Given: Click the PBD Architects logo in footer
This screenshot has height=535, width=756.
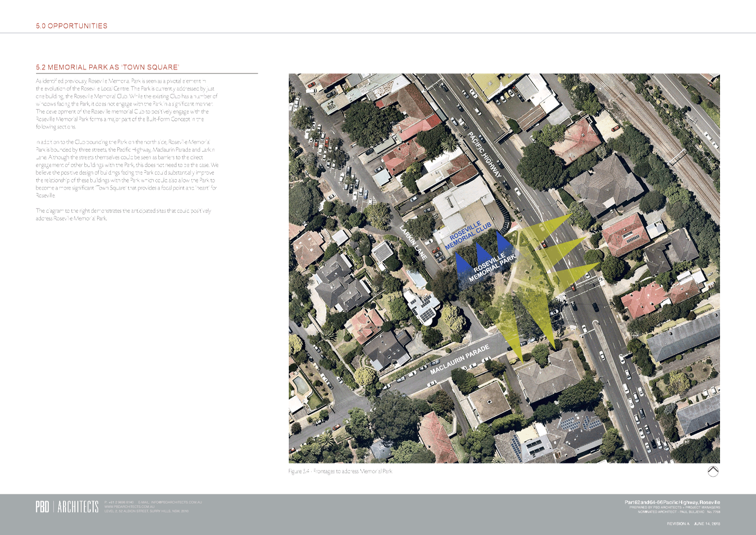Looking at the screenshot, I should 67,506.
